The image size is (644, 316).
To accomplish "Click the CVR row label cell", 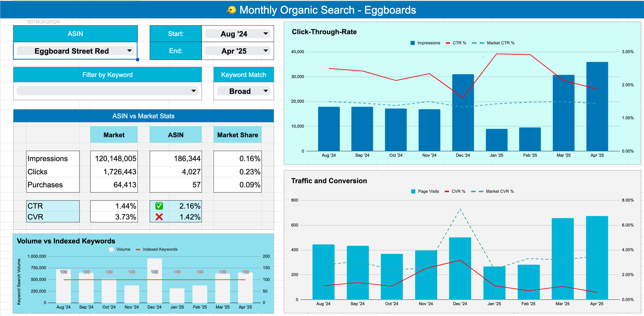I will tap(53, 217).
